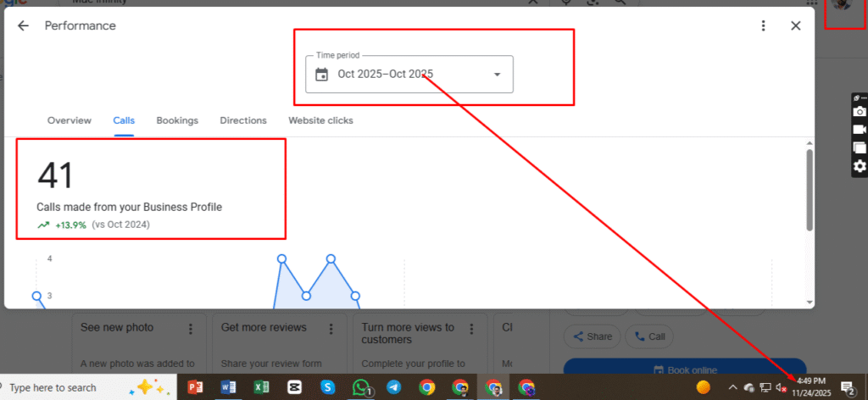Select the first chart peak point at 4

pyautogui.click(x=281, y=258)
